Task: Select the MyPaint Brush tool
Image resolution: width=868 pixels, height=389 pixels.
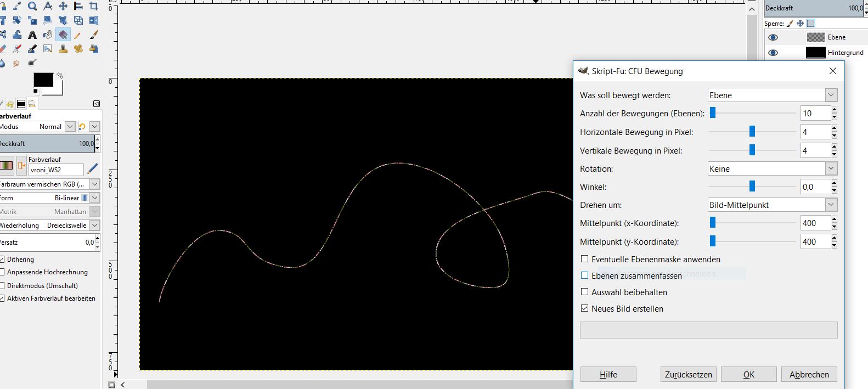Action: click(48, 49)
